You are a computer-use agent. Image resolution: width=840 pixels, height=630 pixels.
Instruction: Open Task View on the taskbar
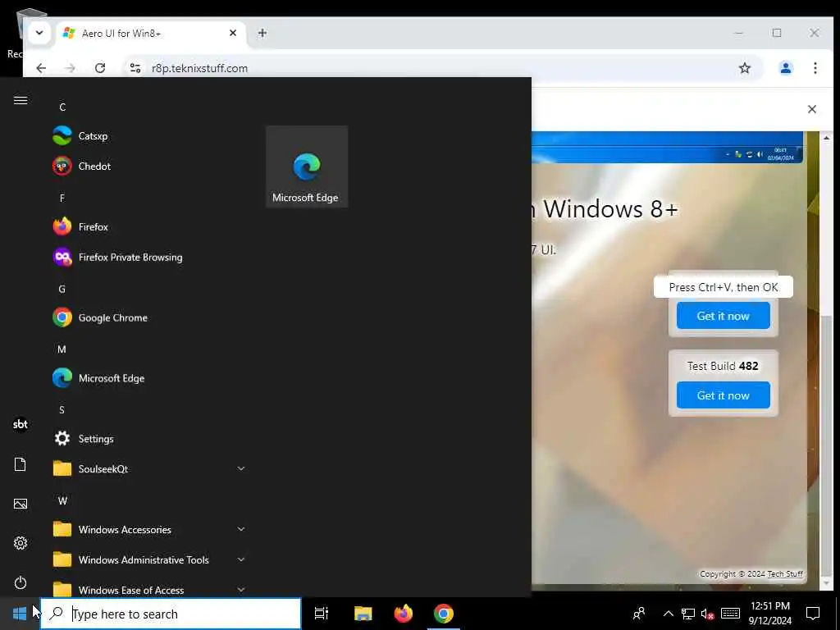tap(322, 614)
